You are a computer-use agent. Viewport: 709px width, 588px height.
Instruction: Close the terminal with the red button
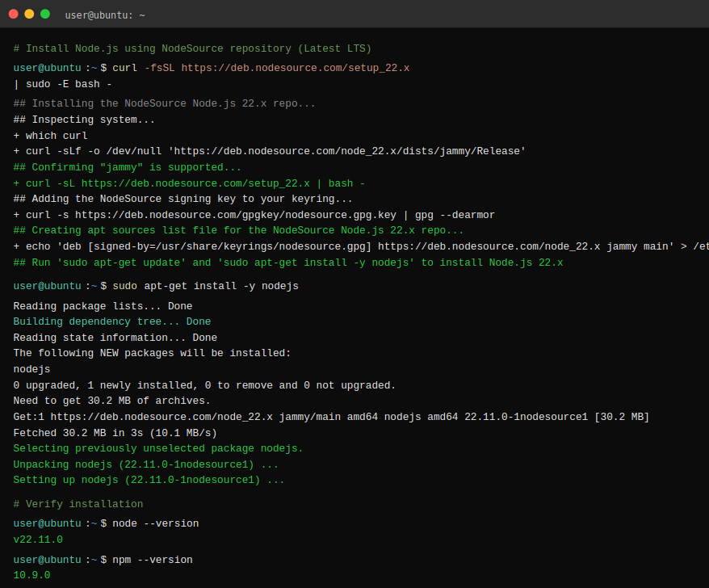tap(14, 14)
